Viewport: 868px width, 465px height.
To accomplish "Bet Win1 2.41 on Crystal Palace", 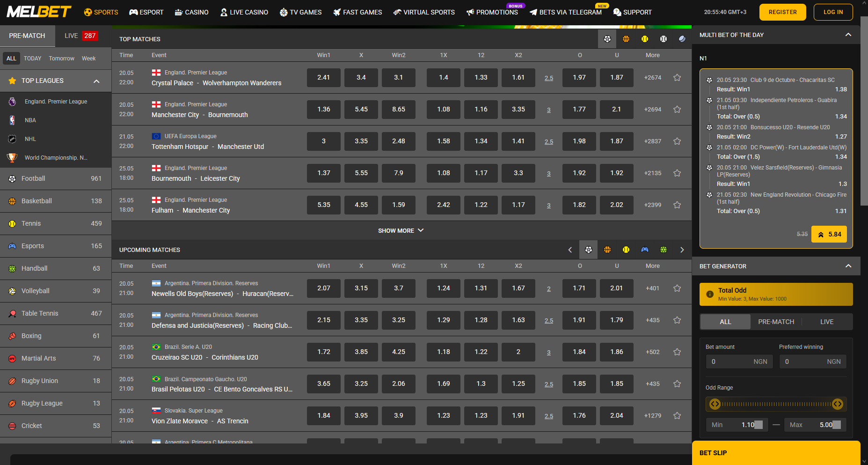I will coord(323,77).
